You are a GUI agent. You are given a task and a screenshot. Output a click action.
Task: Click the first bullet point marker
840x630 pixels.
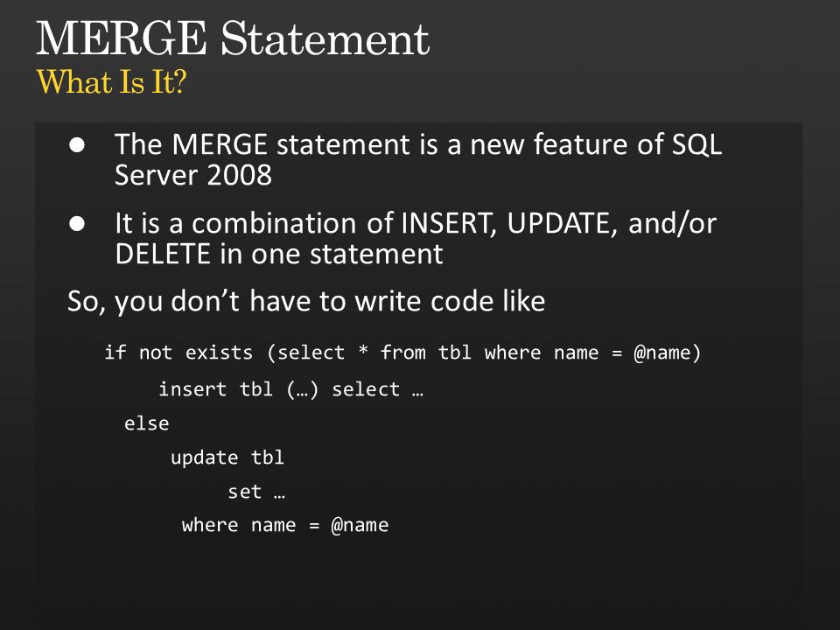click(77, 144)
